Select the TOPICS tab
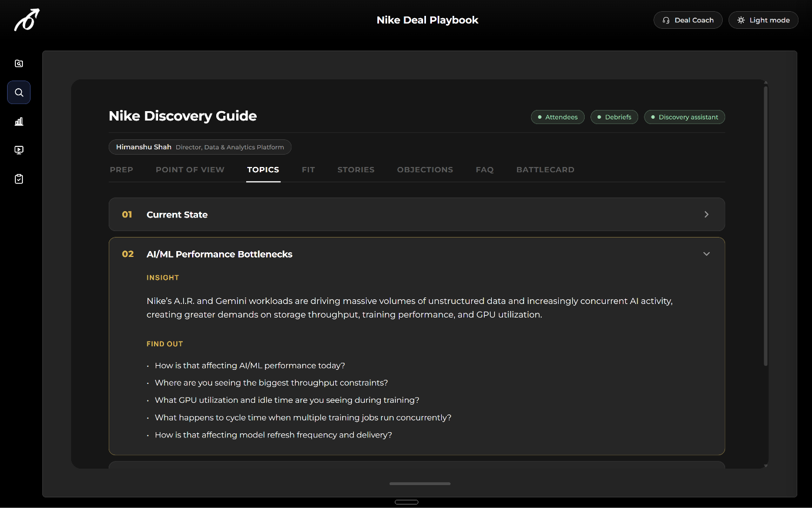Viewport: 812px width, 508px height. (263, 169)
